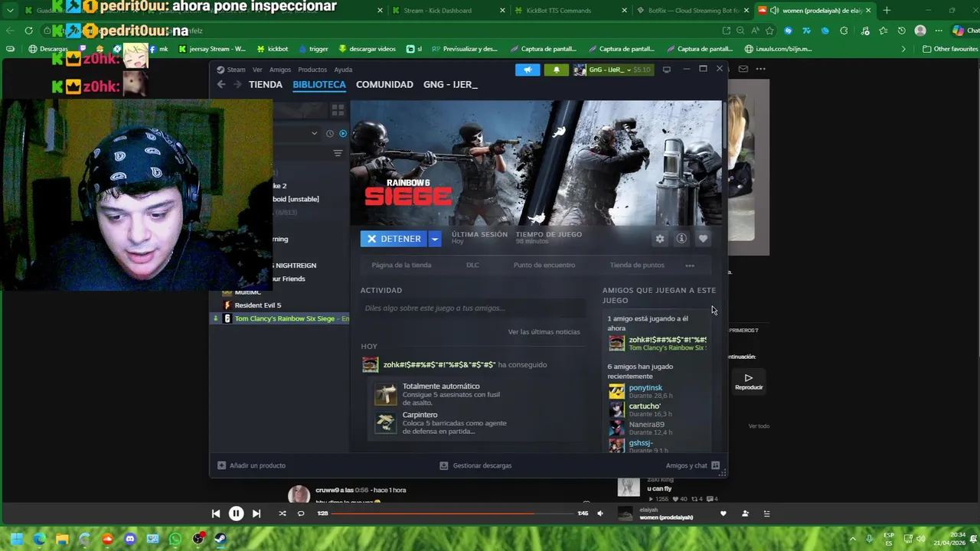Switch library to grid collections view
The height and width of the screenshot is (551, 980).
pos(338,111)
